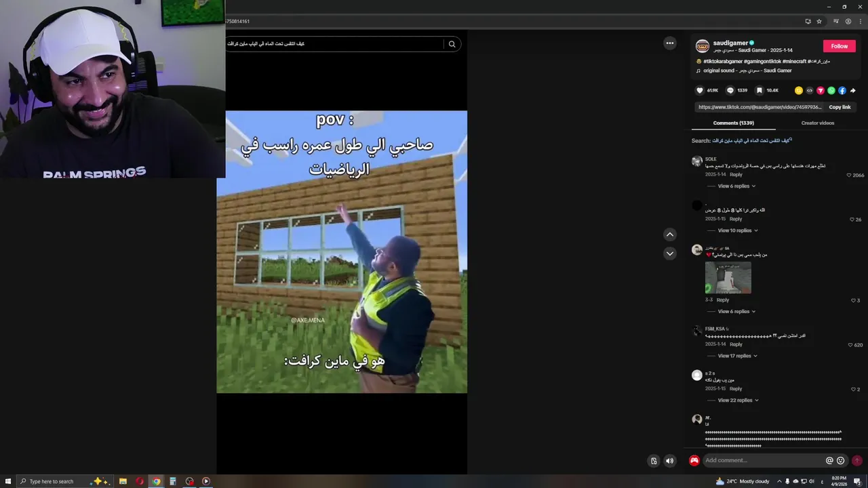Click Copy link button

pyautogui.click(x=840, y=107)
